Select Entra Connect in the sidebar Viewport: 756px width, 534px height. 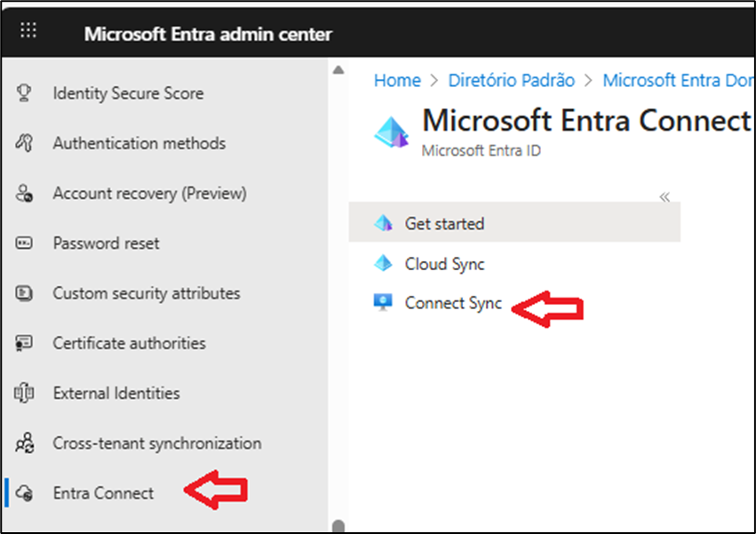[x=103, y=493]
